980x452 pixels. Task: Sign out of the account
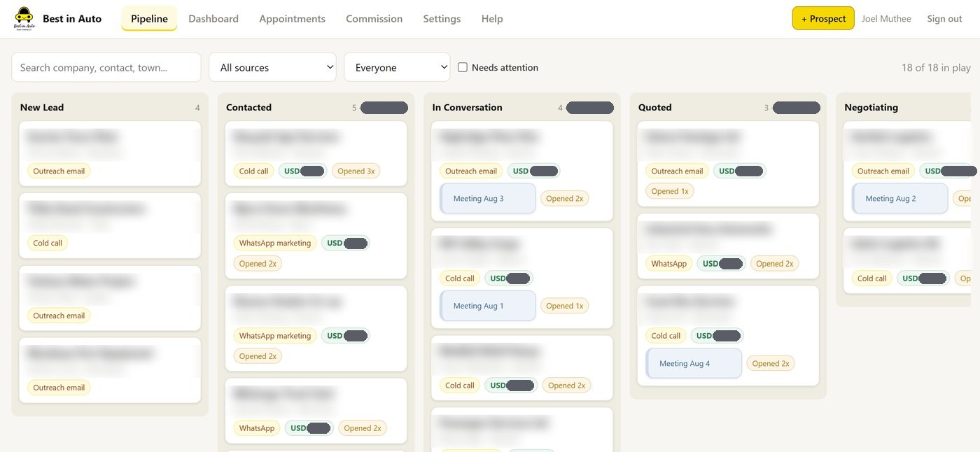[x=944, y=19]
